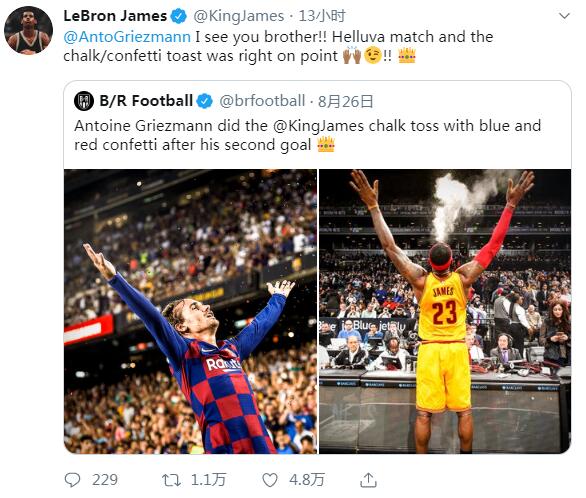The height and width of the screenshot is (498, 586).
Task: Click the reply speech bubble icon
Action: tap(72, 480)
